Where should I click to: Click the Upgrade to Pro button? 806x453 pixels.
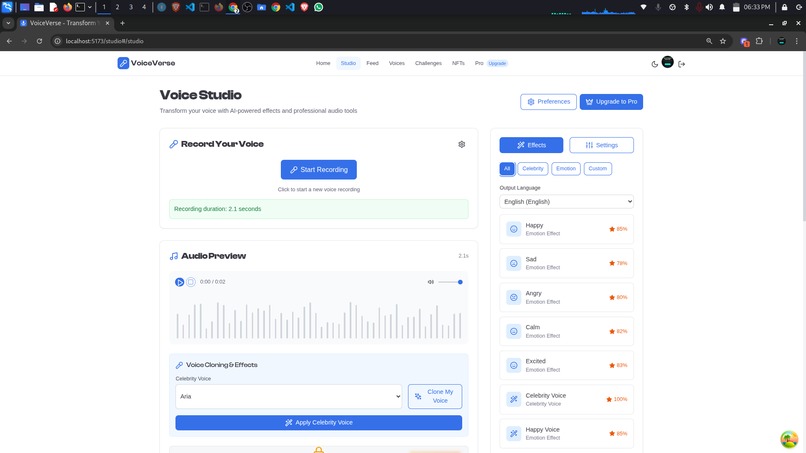(611, 102)
